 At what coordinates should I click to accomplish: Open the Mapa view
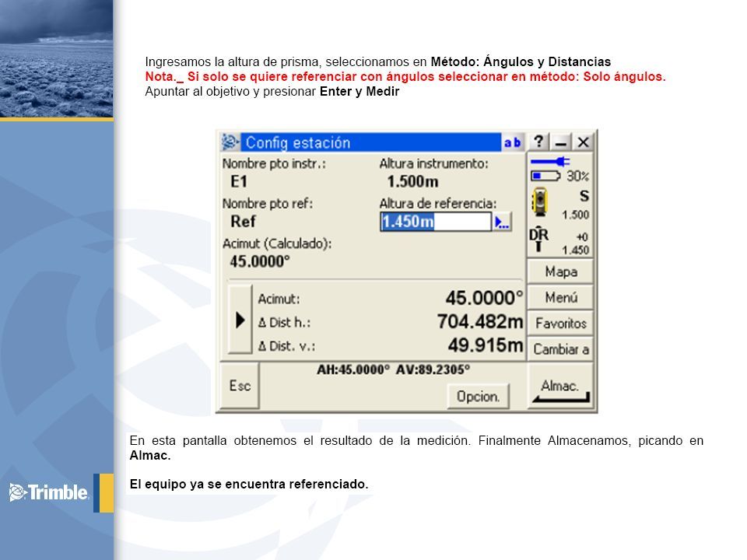click(x=561, y=272)
